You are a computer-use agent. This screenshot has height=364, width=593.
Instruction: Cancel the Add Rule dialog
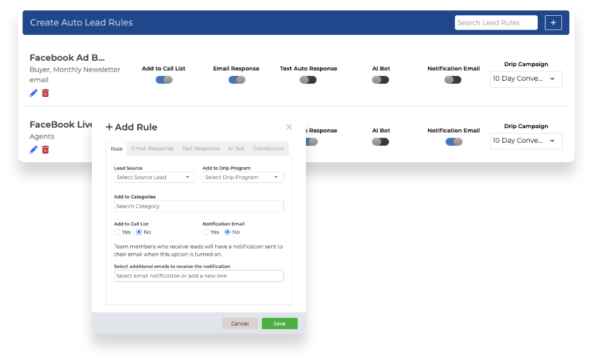pos(240,323)
